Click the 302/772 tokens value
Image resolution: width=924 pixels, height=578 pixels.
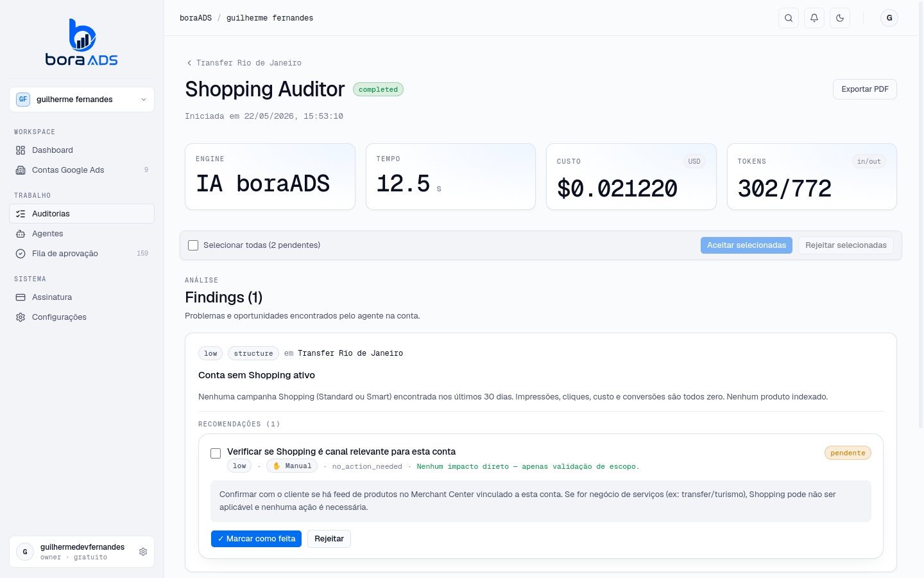pyautogui.click(x=784, y=188)
